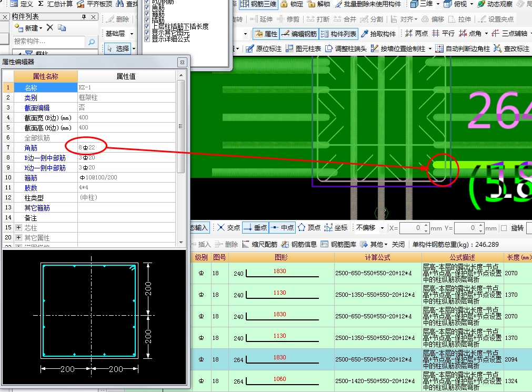
Task: Expand 芯柱 property row
Action: pos(18,227)
